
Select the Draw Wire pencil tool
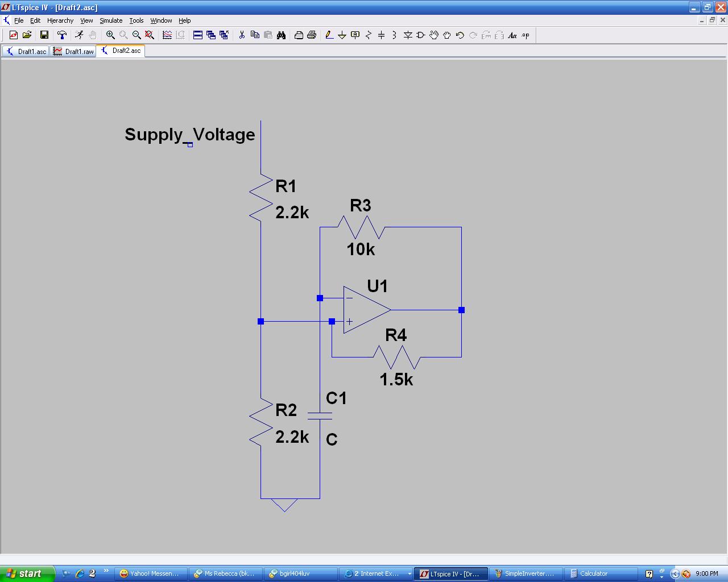tap(329, 35)
